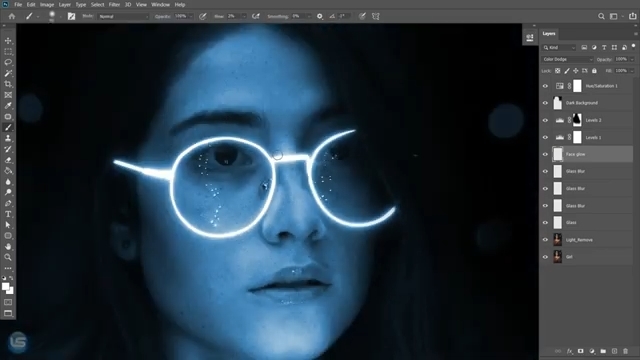Delete layer with the trash icon
This screenshot has width=640, height=360.
(625, 351)
